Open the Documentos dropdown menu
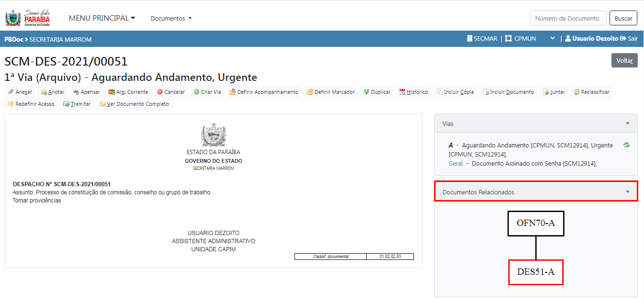Image resolution: width=644 pixels, height=303 pixels. pos(171,19)
